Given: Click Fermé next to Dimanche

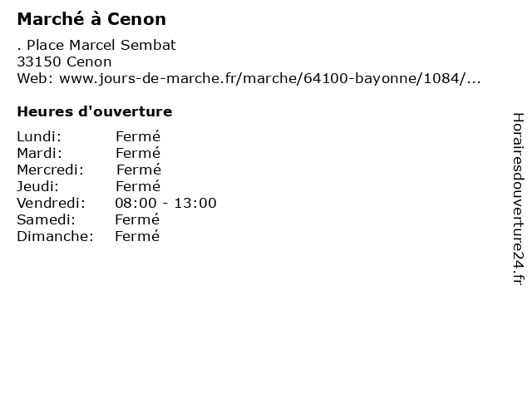Looking at the screenshot, I should (x=137, y=236).
